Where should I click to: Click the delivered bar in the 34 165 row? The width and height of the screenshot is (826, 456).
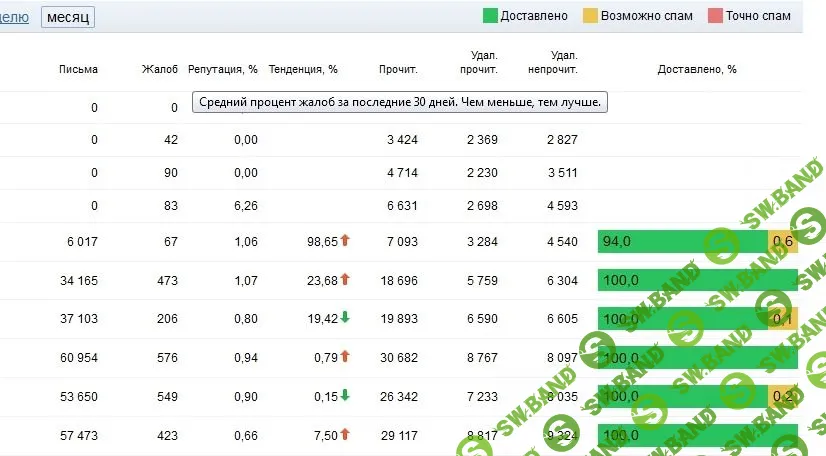(x=697, y=280)
